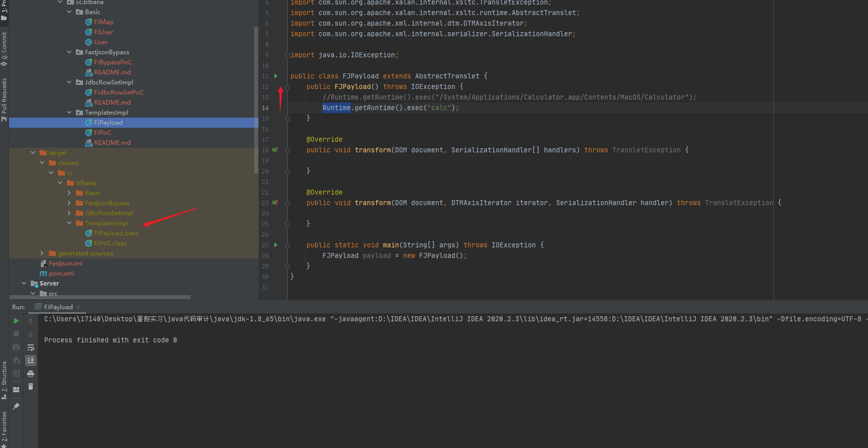Clear console with trash icon
Screen dimensions: 868x448
tap(31, 386)
